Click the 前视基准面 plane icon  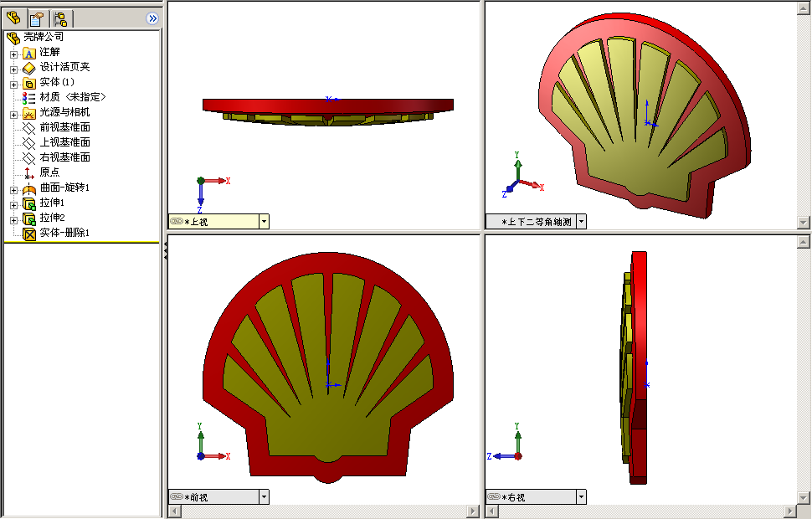click(29, 128)
